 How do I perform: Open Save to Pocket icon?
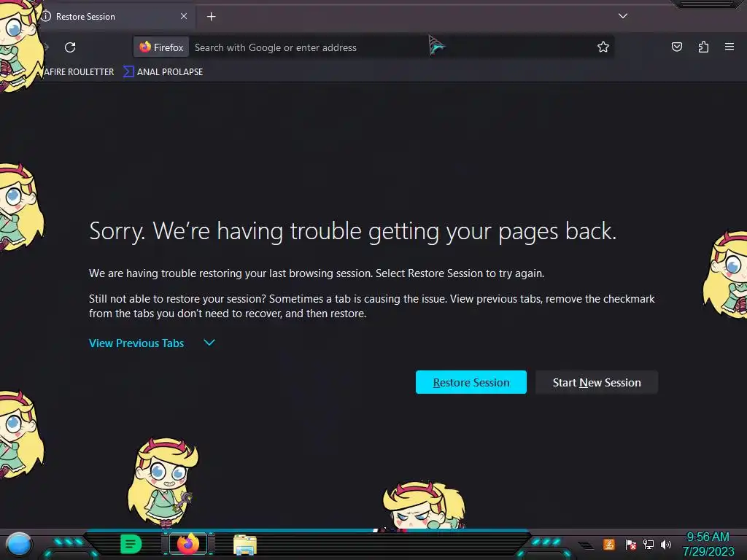pos(676,47)
